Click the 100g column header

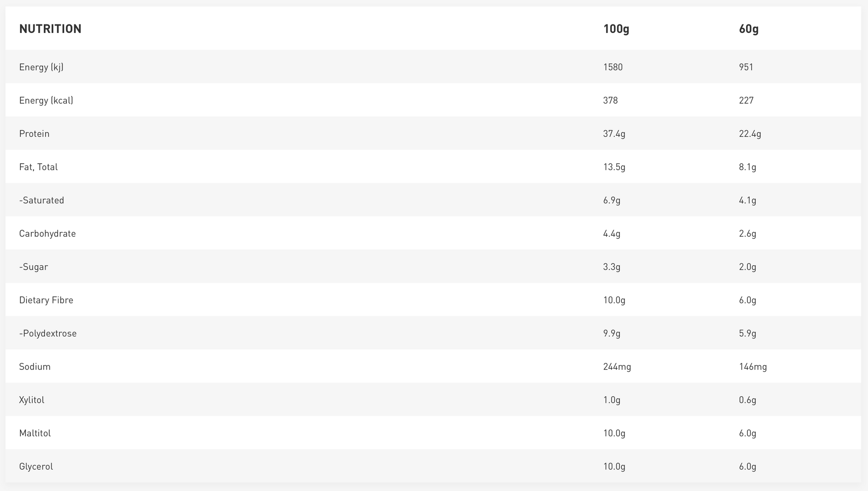point(616,29)
